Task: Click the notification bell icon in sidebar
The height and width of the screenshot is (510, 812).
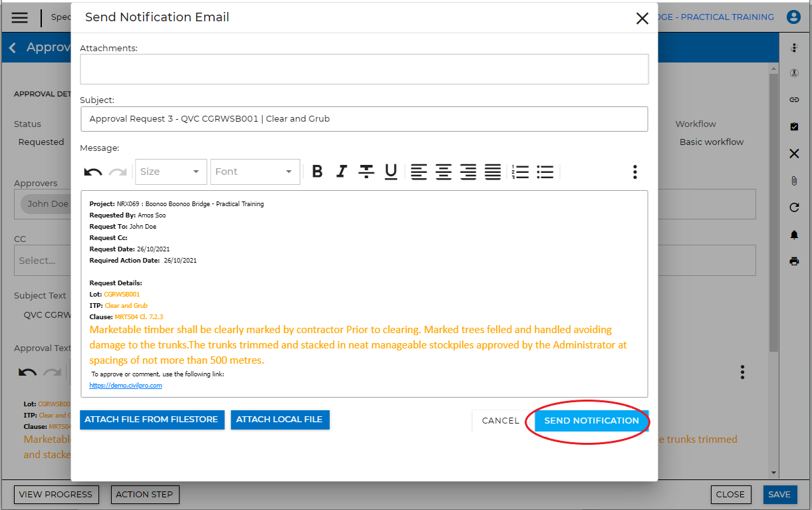Action: 794,235
